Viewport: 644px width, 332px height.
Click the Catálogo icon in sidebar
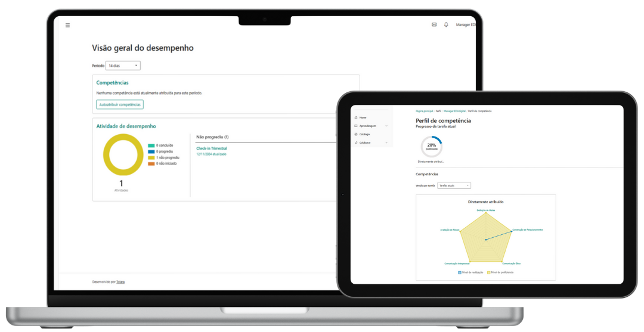coord(356,134)
